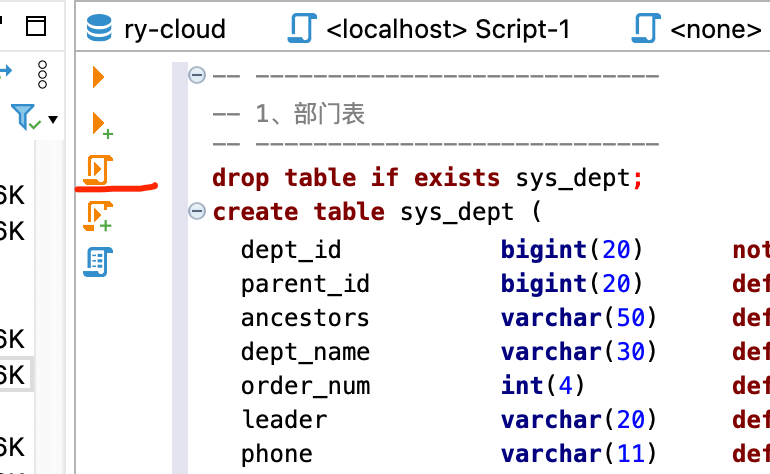Viewport: 770px width, 474px height.
Task: Select the <localhost> Script-1 tab
Action: pyautogui.click(x=447, y=29)
